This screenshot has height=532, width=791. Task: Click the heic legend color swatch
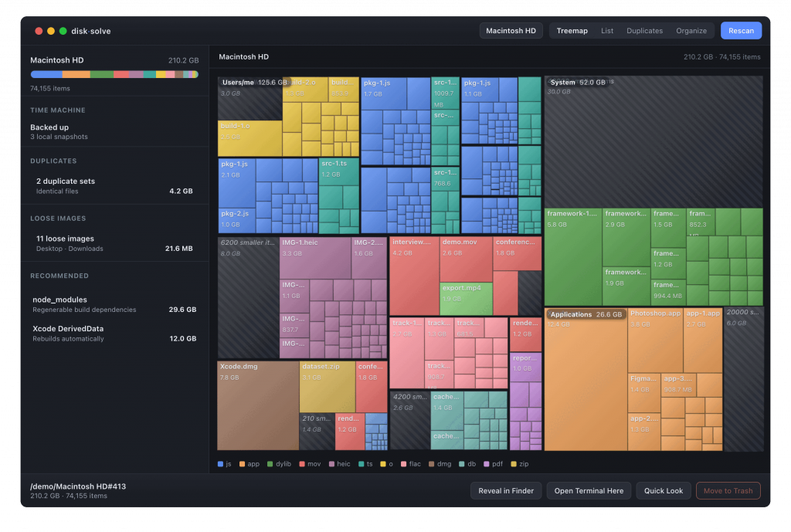point(331,464)
